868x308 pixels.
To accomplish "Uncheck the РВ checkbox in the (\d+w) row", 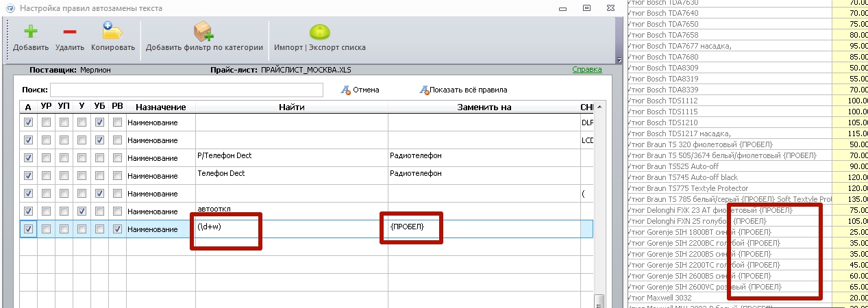I will pyautogui.click(x=117, y=229).
